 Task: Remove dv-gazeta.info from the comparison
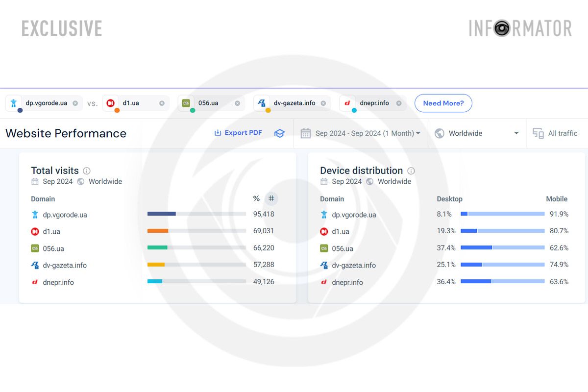point(323,103)
